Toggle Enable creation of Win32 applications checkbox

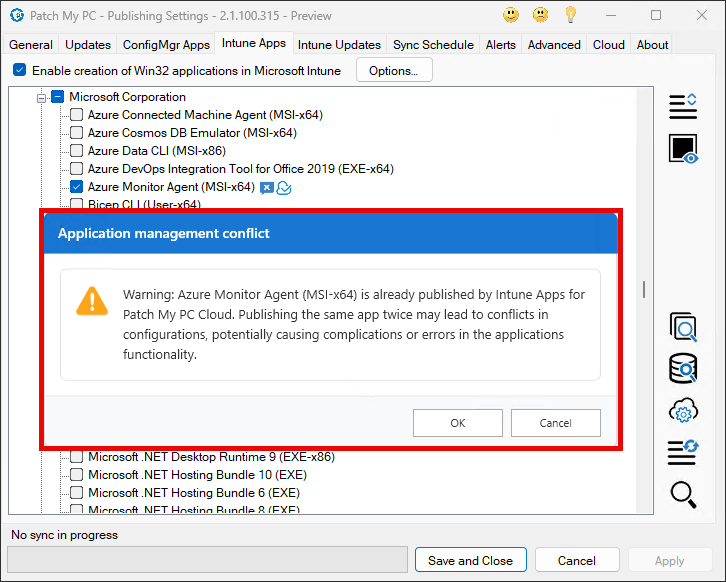pos(19,71)
